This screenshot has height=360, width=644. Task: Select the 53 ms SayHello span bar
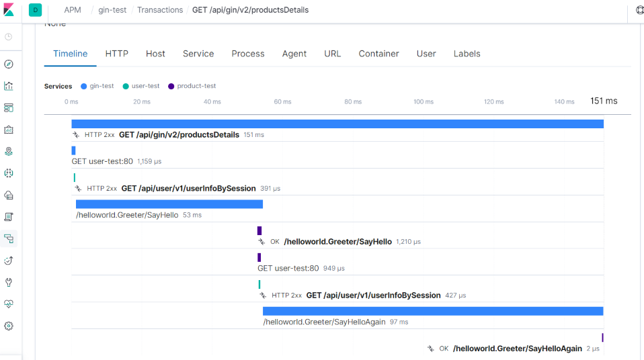(169, 204)
